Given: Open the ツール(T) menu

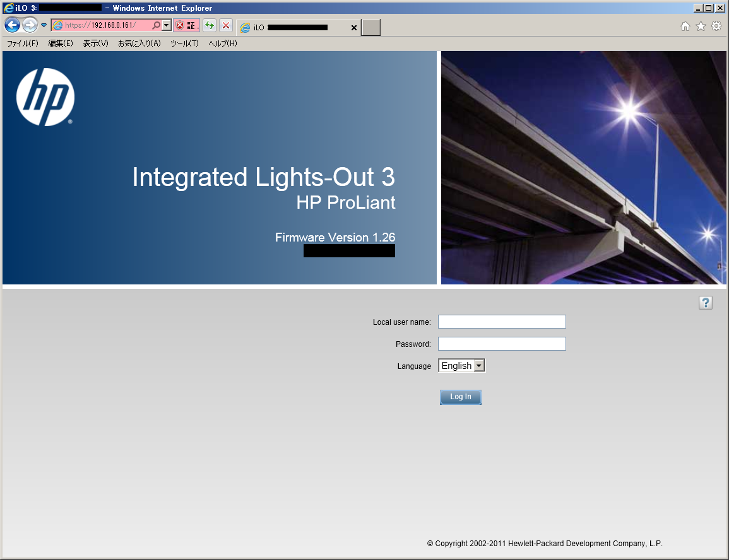Looking at the screenshot, I should coord(184,43).
